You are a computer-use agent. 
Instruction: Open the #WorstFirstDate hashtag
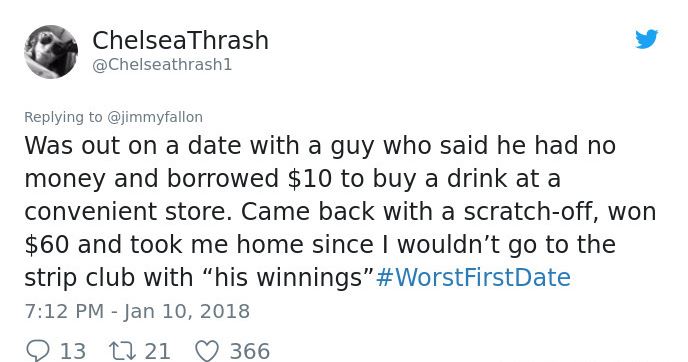(473, 277)
